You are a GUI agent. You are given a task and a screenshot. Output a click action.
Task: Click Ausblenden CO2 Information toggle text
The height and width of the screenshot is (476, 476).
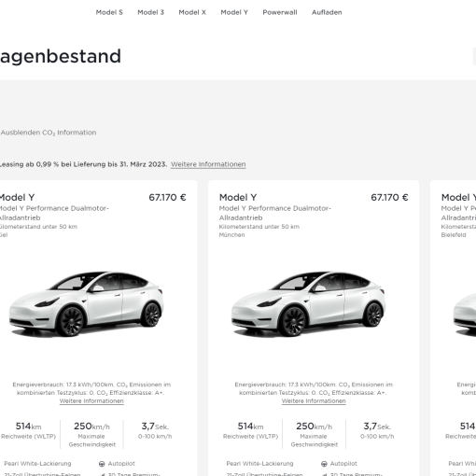pos(49,133)
